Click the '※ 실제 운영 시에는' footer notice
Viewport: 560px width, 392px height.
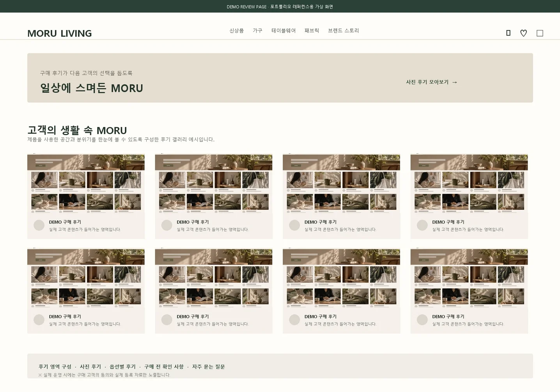pos(104,375)
